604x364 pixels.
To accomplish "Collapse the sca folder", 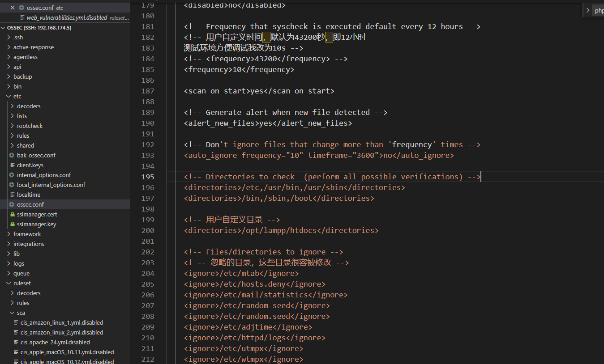I will (13, 313).
